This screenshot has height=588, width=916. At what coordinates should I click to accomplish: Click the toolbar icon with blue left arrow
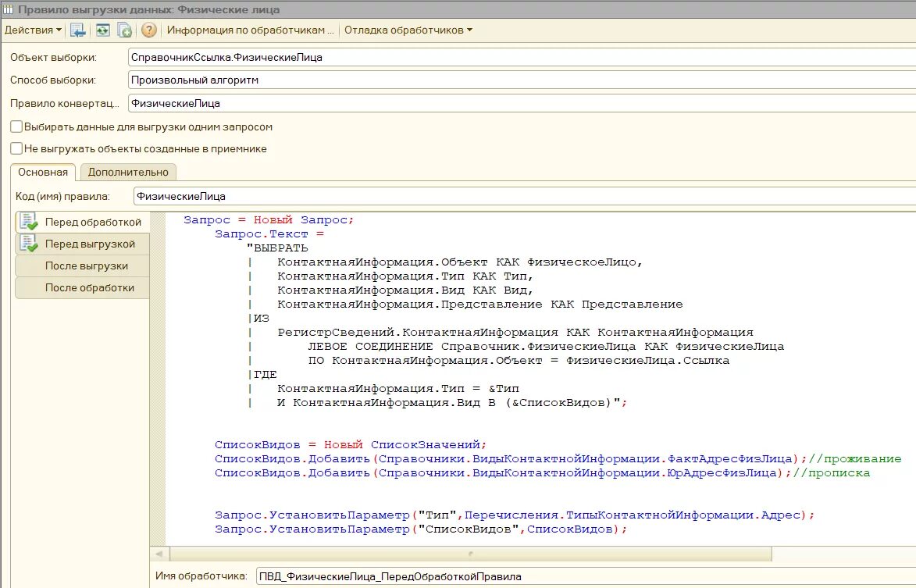point(77,30)
